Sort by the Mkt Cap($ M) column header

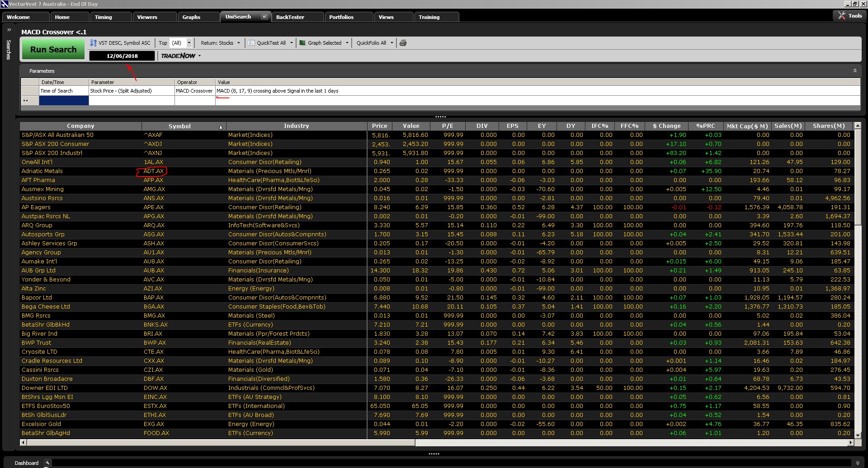click(x=747, y=126)
